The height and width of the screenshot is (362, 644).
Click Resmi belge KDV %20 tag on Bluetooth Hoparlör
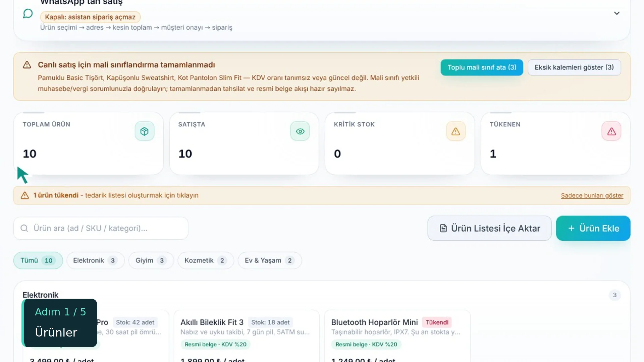click(366, 345)
